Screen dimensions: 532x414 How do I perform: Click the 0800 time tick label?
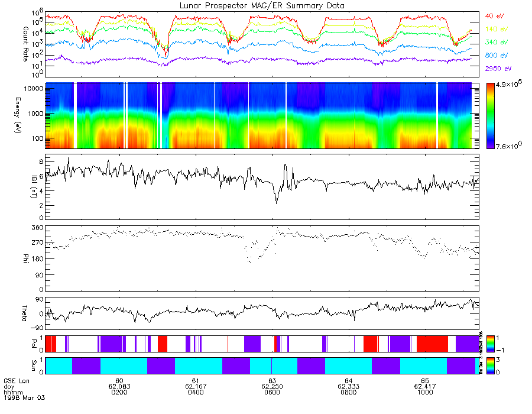[348, 392]
